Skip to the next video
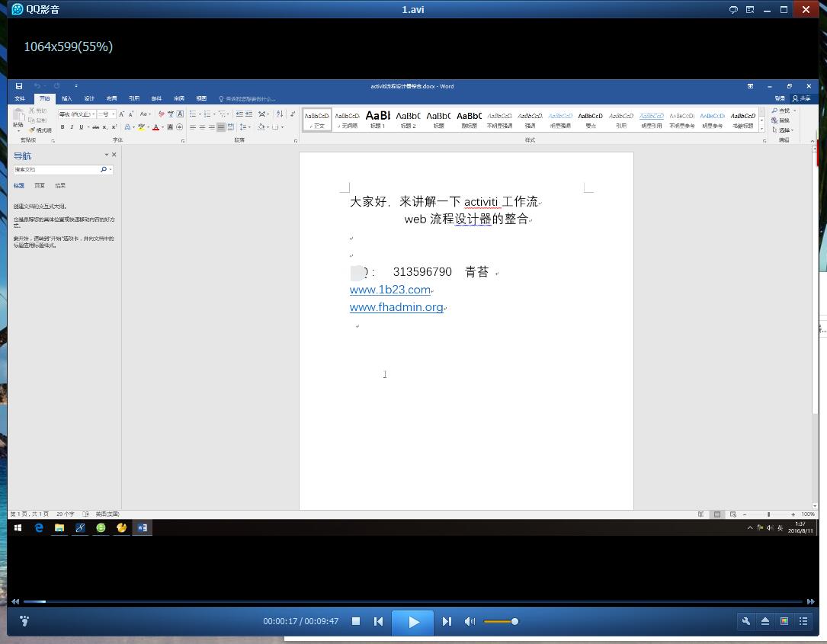 447,622
